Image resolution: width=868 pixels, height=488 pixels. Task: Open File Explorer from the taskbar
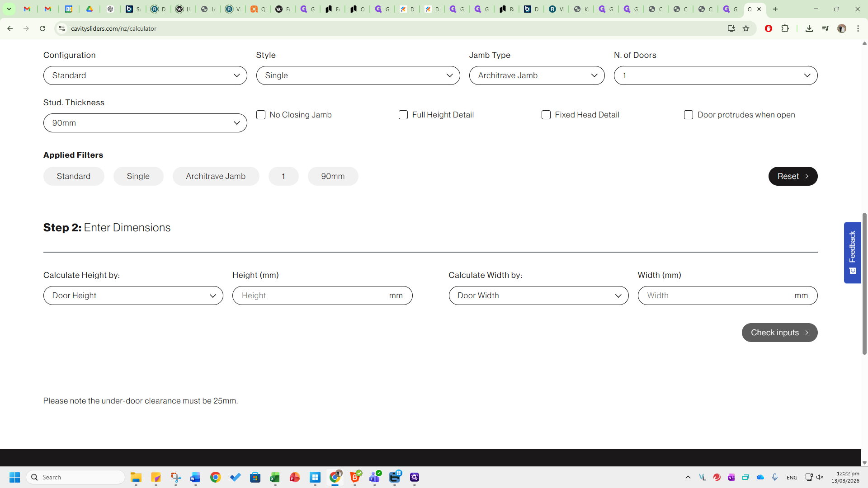[136, 477]
